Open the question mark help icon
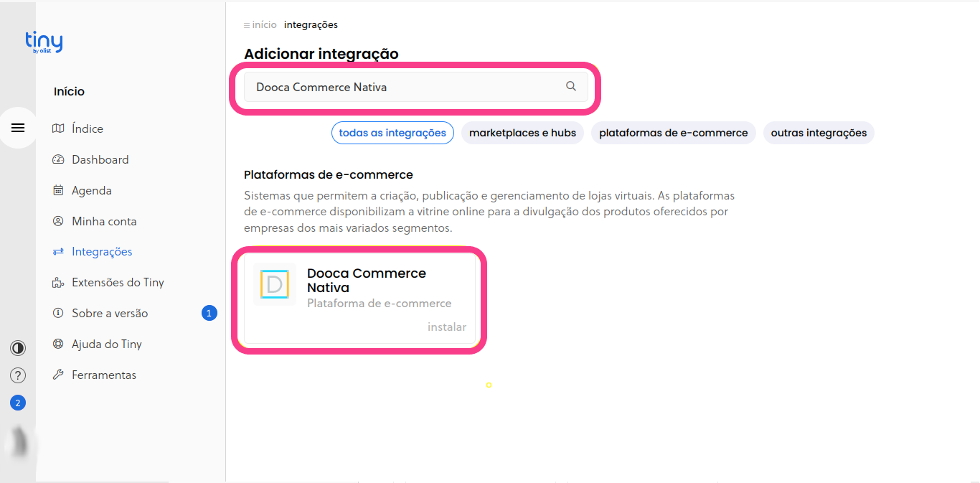The width and height of the screenshot is (980, 483). coord(18,375)
